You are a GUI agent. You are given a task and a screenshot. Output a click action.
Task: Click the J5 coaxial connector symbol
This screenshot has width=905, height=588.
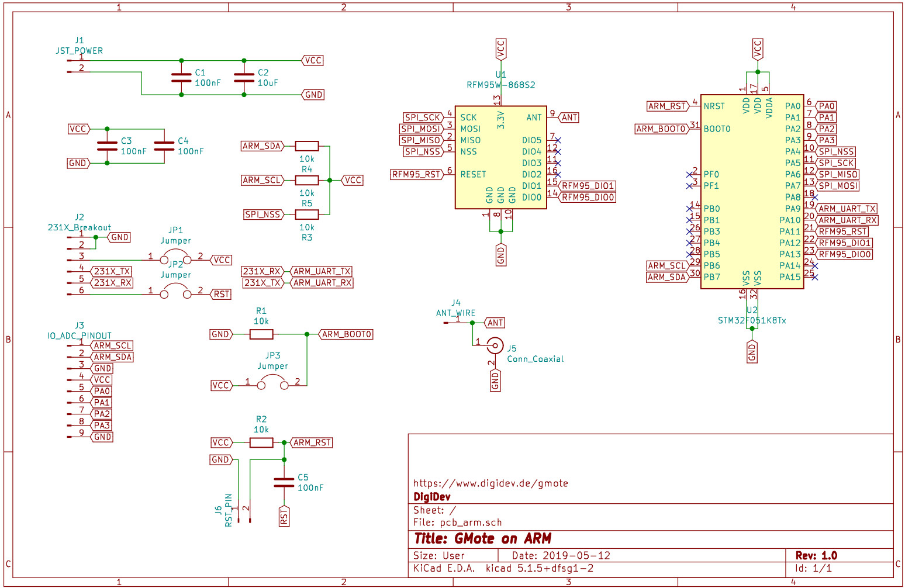[x=495, y=345]
